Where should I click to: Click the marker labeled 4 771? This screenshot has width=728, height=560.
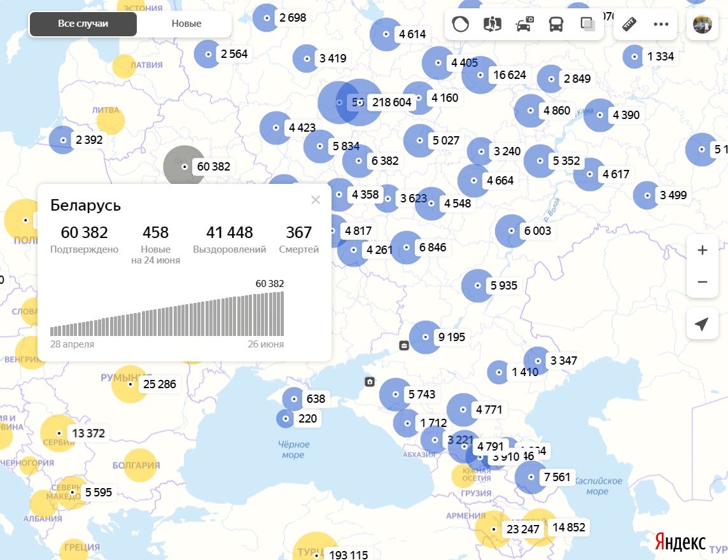(x=463, y=410)
